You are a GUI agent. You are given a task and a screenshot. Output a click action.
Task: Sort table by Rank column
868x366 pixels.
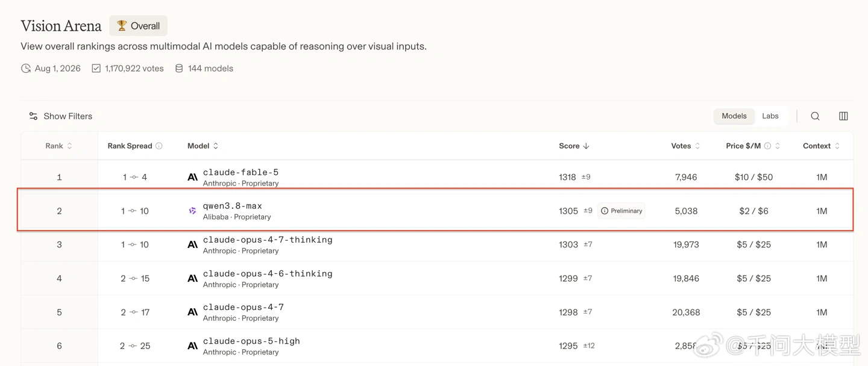coord(58,146)
